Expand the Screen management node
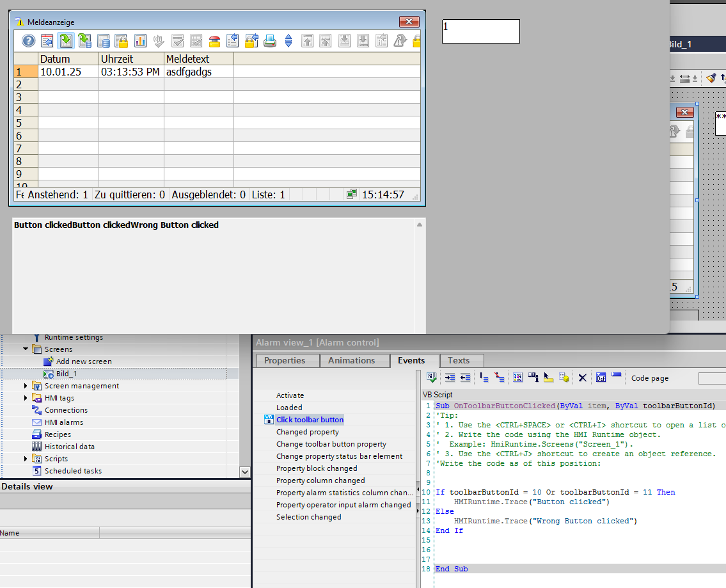 pyautogui.click(x=26, y=386)
